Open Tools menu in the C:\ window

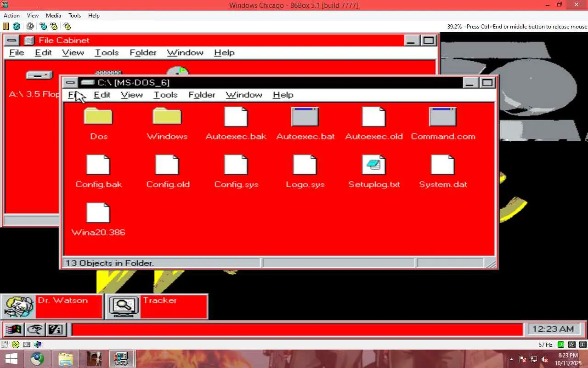point(165,95)
